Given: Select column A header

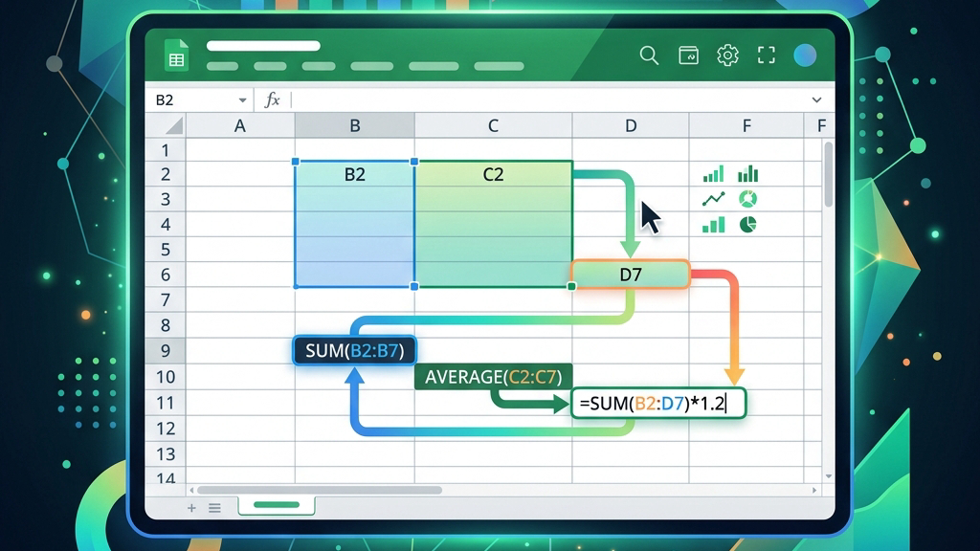Looking at the screenshot, I should pos(240,126).
